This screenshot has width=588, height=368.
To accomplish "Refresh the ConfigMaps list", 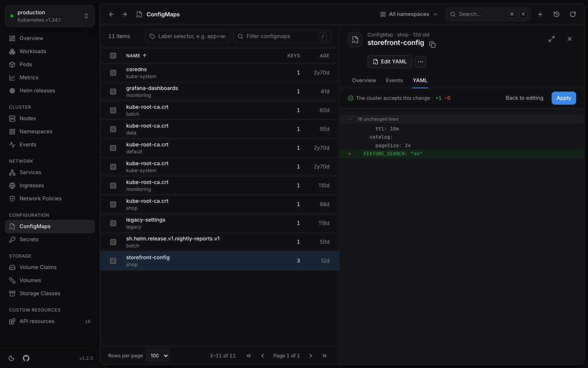I will pos(573,14).
